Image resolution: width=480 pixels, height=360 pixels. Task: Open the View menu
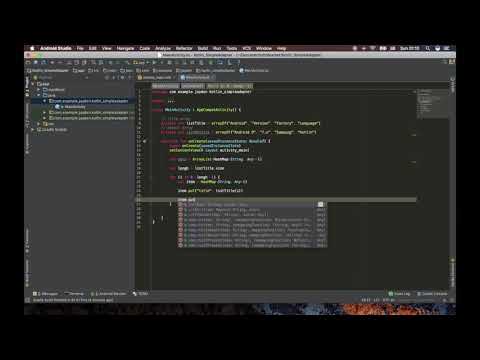point(107,48)
